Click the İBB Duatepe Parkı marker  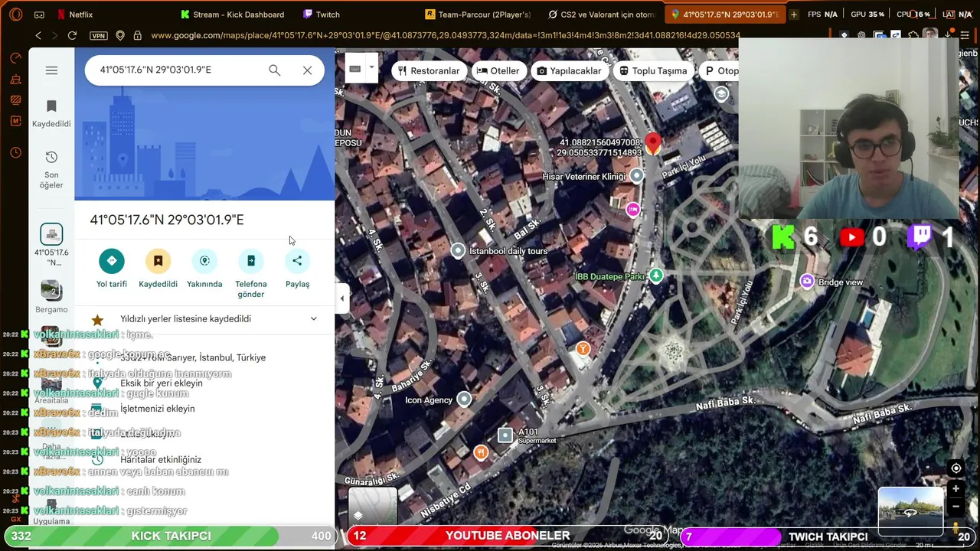(x=656, y=275)
